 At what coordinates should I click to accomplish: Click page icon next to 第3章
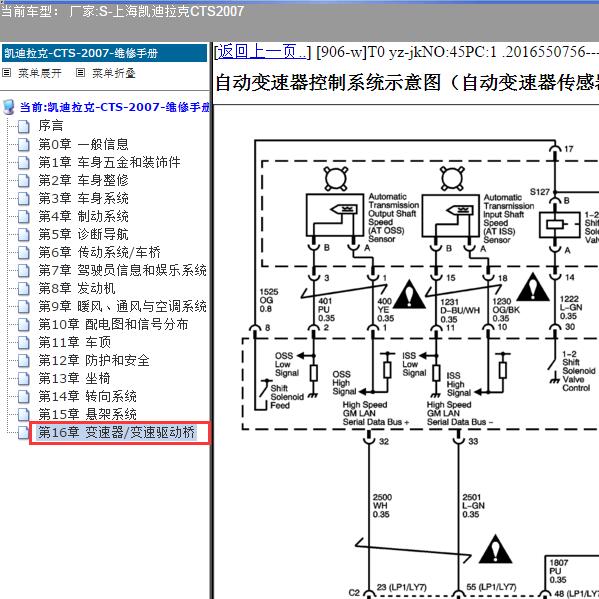point(24,199)
